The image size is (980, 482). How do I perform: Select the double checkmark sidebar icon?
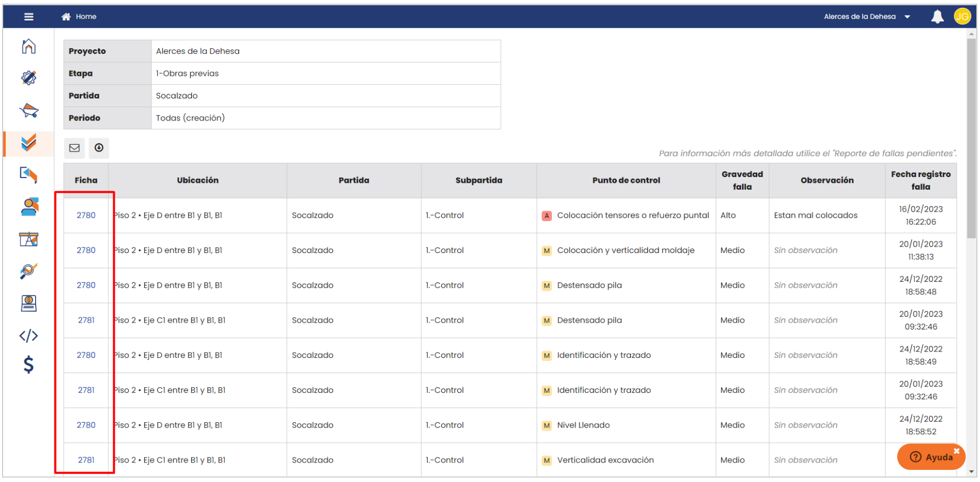(29, 143)
